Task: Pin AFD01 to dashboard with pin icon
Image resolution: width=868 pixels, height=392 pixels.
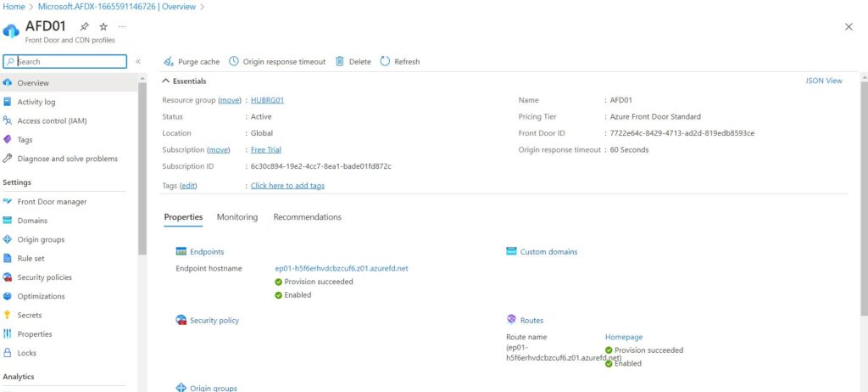Action: tap(84, 26)
